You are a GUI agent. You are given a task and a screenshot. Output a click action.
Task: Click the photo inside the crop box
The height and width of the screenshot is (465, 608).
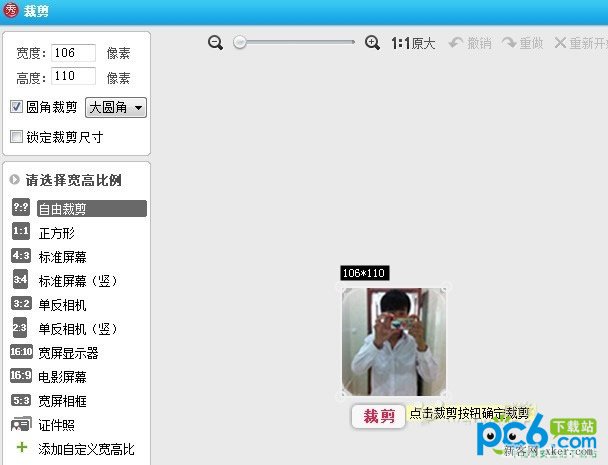click(x=394, y=342)
